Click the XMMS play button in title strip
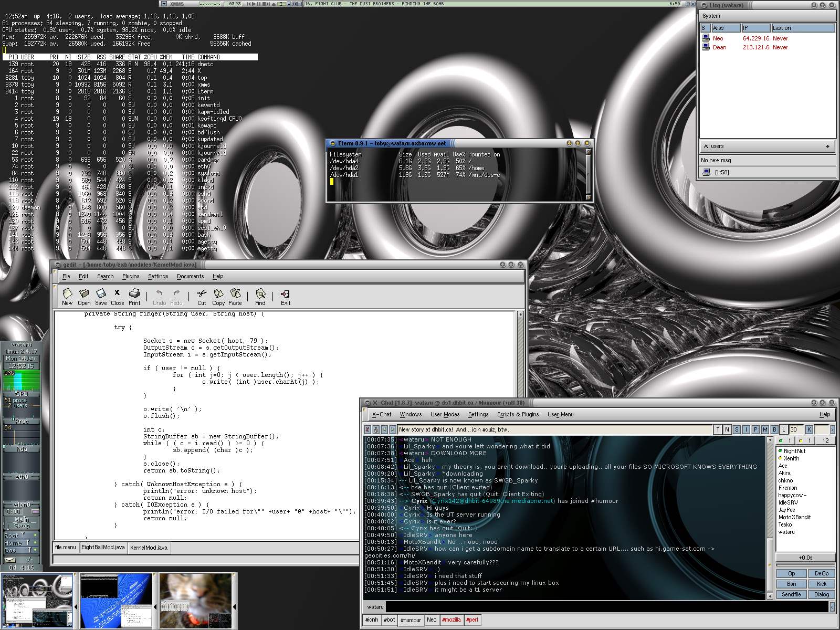The height and width of the screenshot is (630, 840). (x=254, y=4)
